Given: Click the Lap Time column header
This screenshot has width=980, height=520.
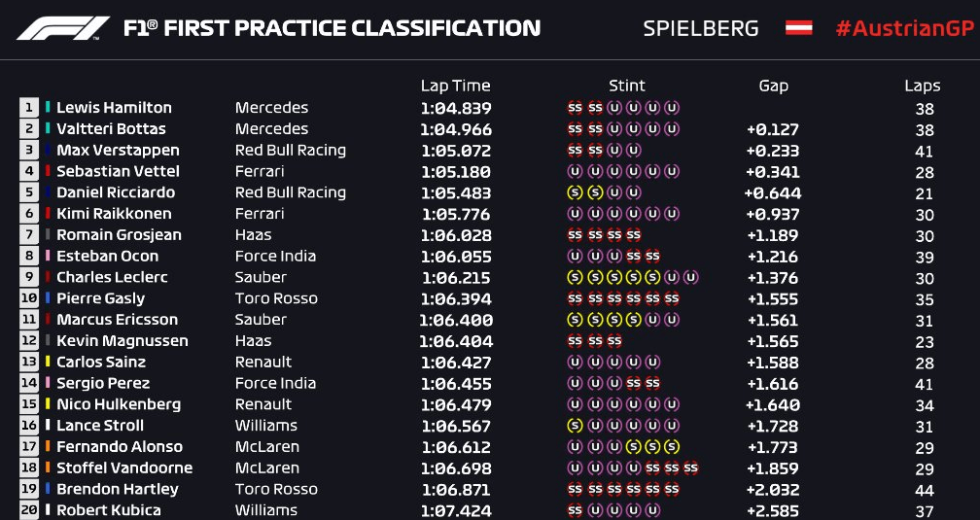Looking at the screenshot, I should [x=456, y=86].
